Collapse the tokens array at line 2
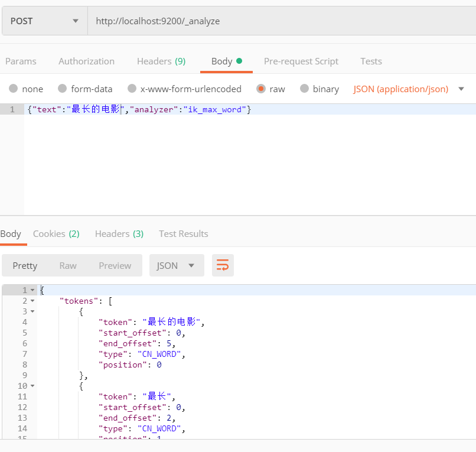 32,301
